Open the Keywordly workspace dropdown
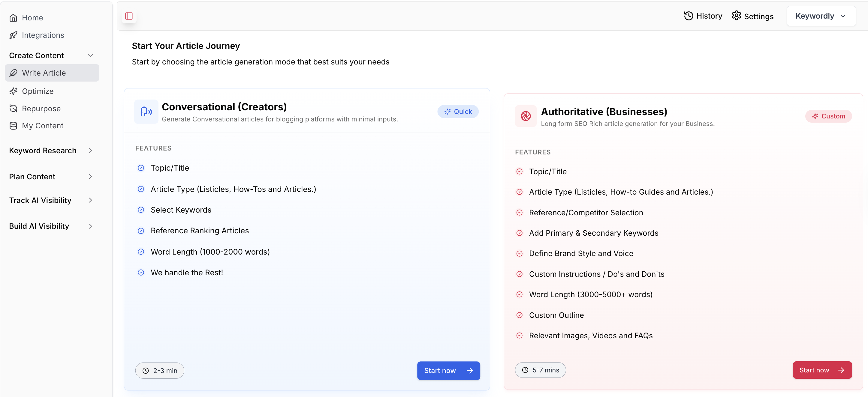Image resolution: width=868 pixels, height=397 pixels. 821,16
